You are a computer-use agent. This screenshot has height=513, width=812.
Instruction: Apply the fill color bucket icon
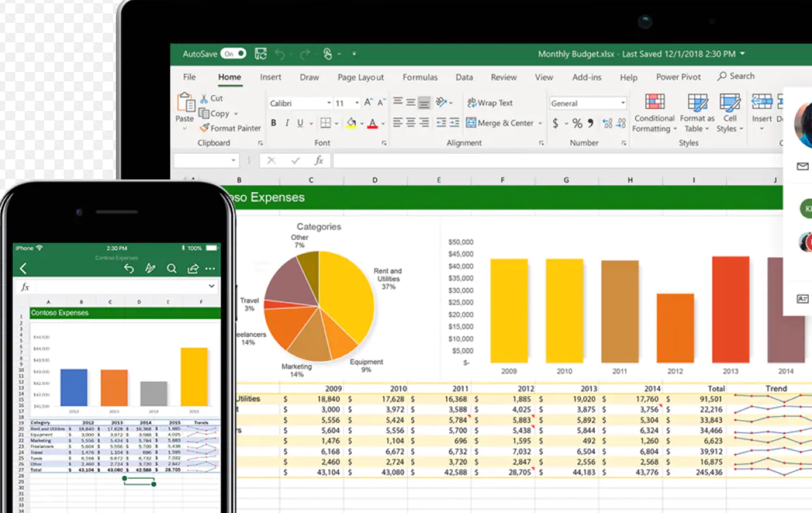(351, 123)
